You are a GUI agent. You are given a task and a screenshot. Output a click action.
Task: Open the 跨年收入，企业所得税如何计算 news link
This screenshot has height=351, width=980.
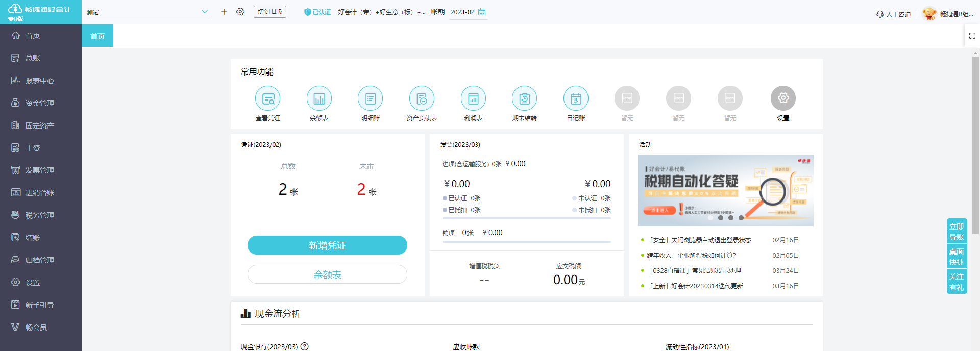tap(691, 256)
